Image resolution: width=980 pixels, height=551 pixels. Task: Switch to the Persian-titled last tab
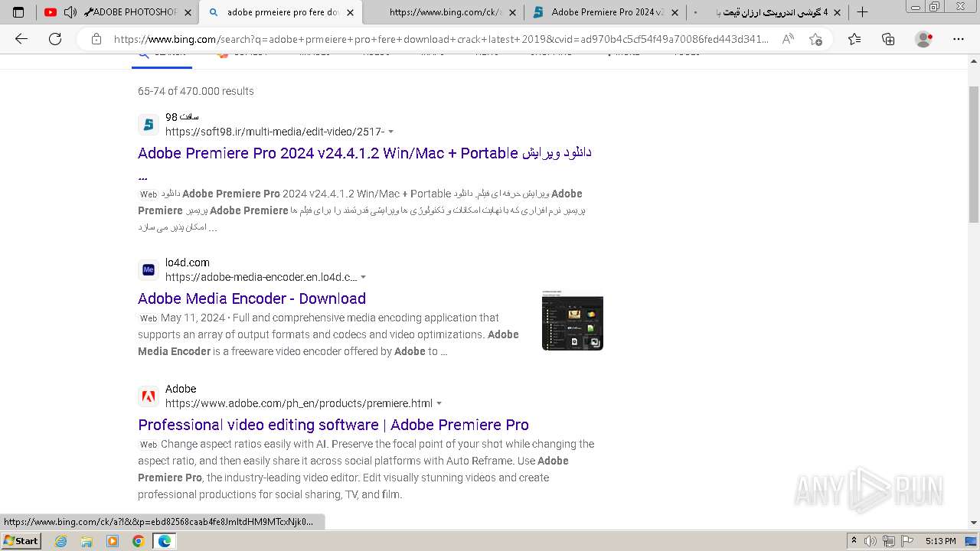tap(768, 12)
